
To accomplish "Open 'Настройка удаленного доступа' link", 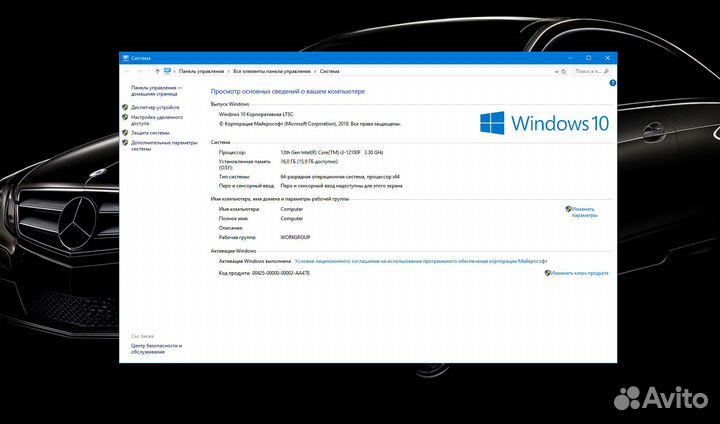I will [157, 120].
